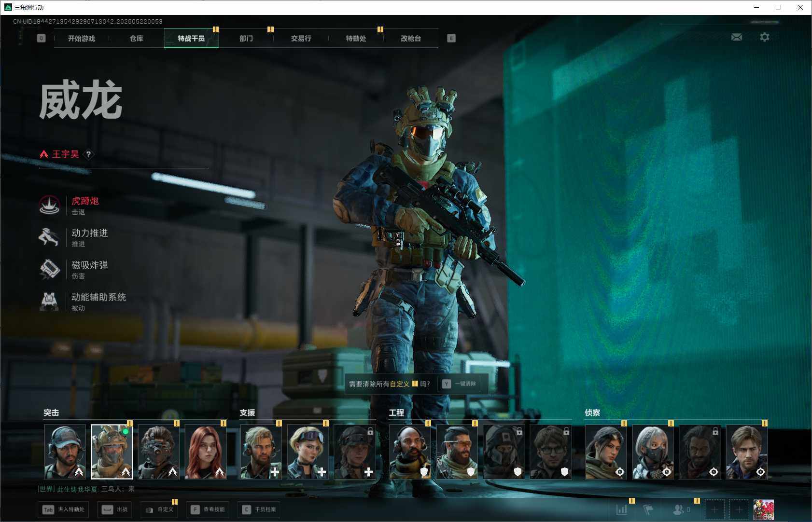812x522 pixels.
Task: Click the question mark beside 王宇昊
Action: 88,154
